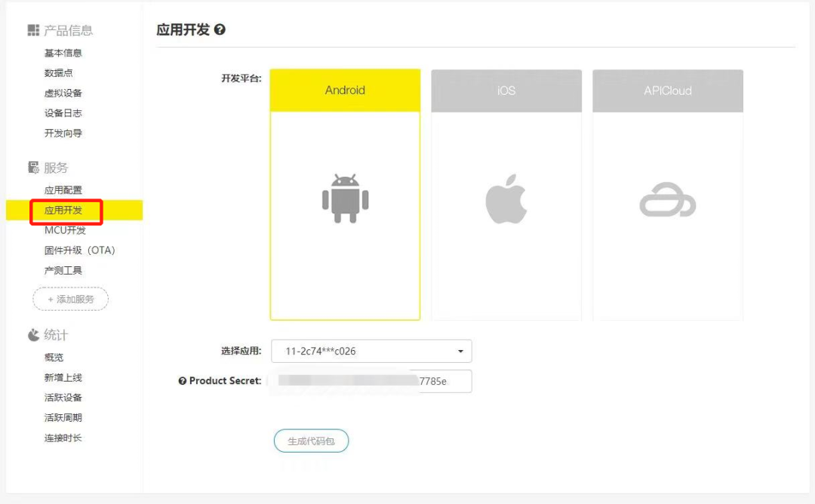Open 活跃设备 statistics page

(x=63, y=398)
